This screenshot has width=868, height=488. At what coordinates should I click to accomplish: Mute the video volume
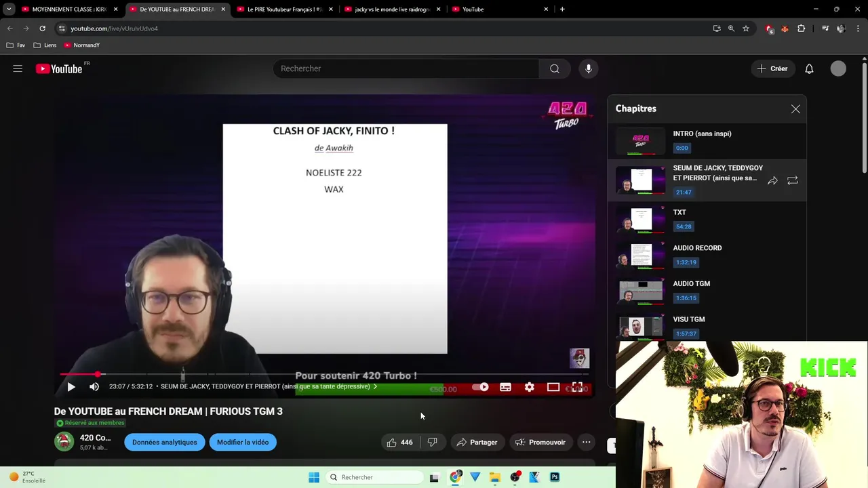click(94, 387)
